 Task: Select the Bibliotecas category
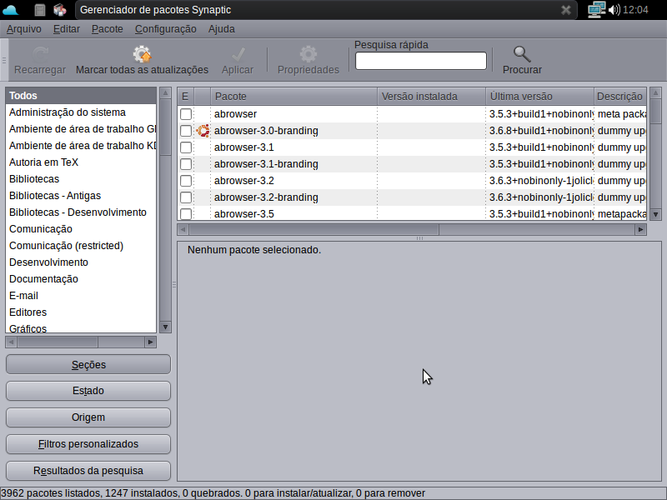81,179
